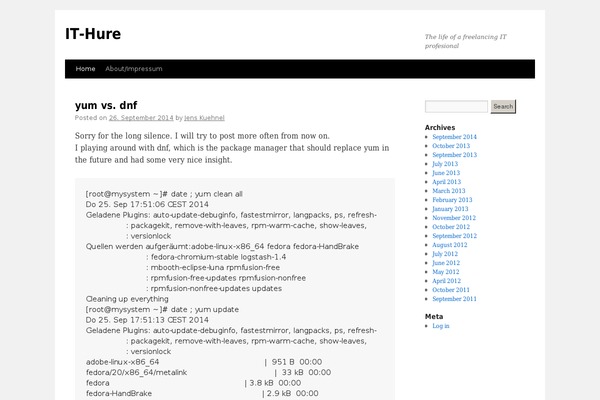Click the 'Cleaning up everything' output line
Viewport: 600px width, 400px height.
(127, 299)
